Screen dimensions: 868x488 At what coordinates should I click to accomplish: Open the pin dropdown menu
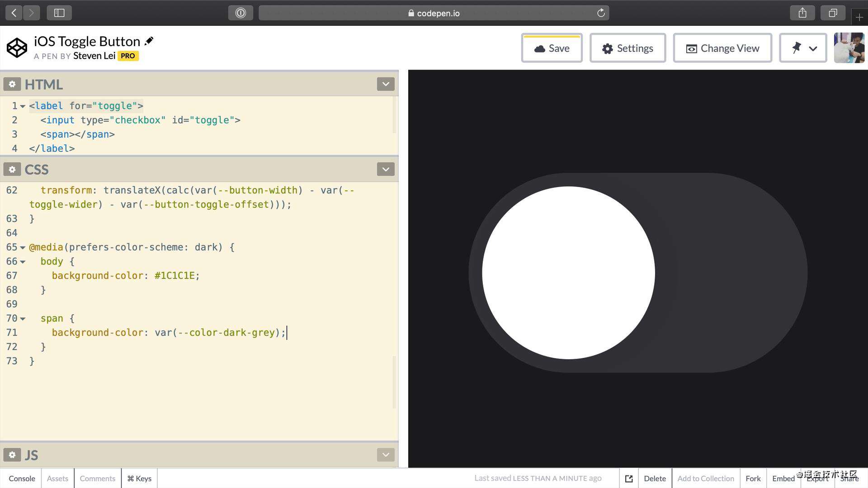click(x=803, y=48)
